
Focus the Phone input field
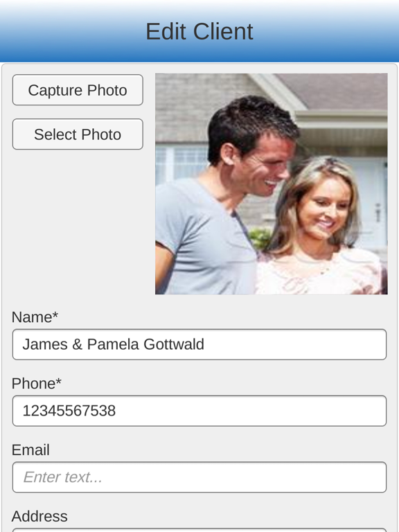(x=199, y=411)
